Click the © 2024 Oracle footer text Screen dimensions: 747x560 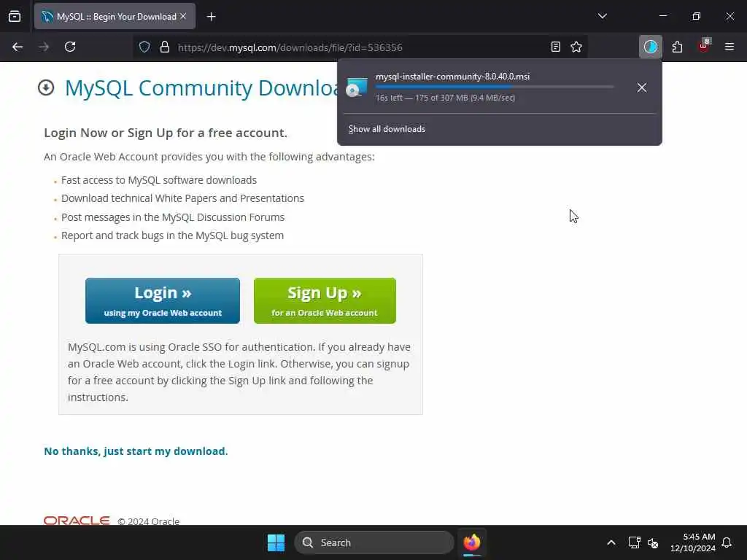(x=149, y=521)
